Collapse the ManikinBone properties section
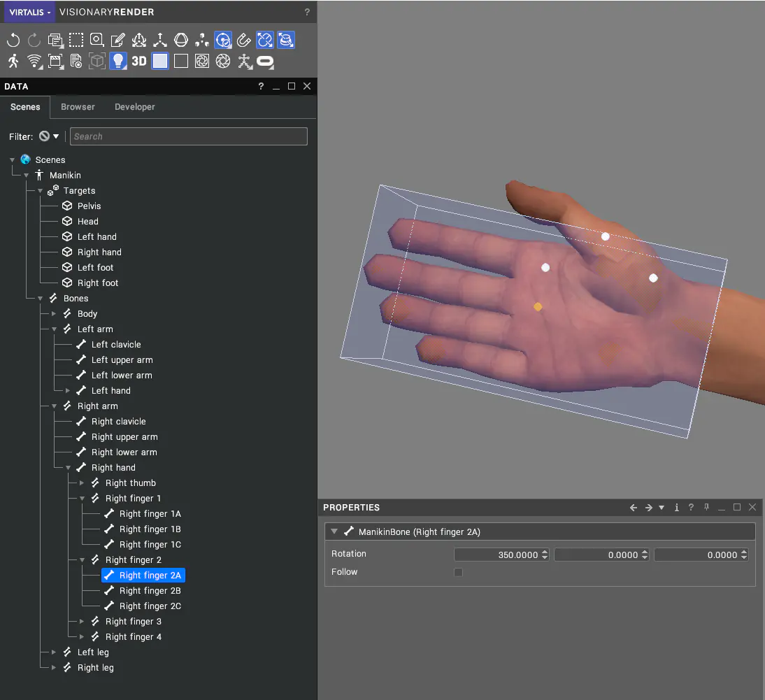Image resolution: width=765 pixels, height=700 pixels. (x=334, y=531)
